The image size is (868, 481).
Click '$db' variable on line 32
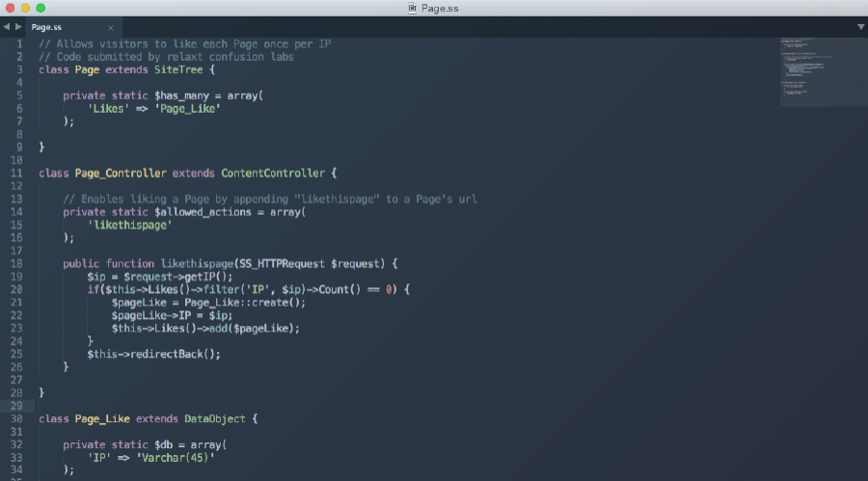coord(163,445)
